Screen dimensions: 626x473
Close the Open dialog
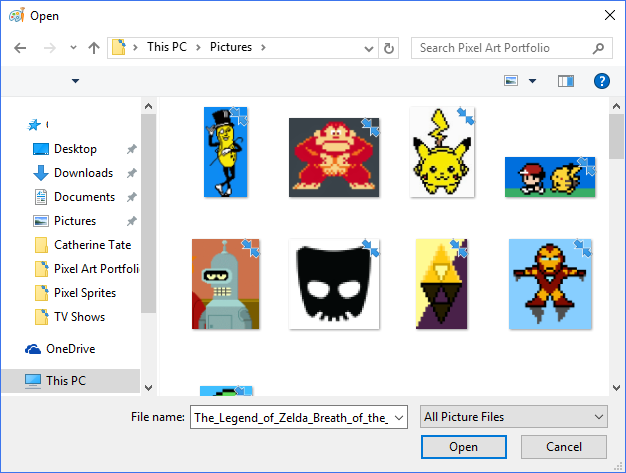click(x=610, y=15)
